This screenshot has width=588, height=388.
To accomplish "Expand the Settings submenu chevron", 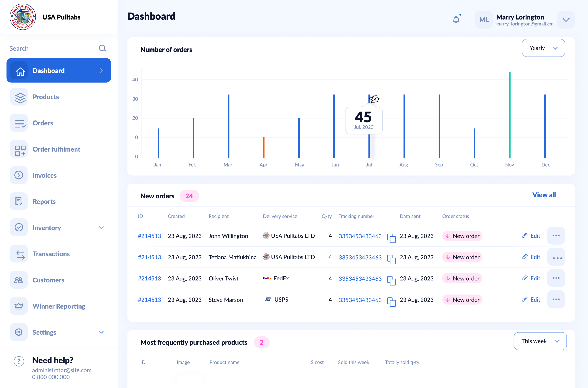I will coord(101,332).
